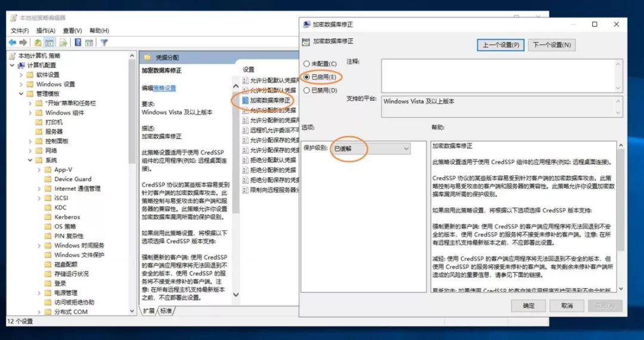This screenshot has width=644, height=340.
Task: Open Help via the blue question-mark toolbar icon
Action: pyautogui.click(x=78, y=42)
